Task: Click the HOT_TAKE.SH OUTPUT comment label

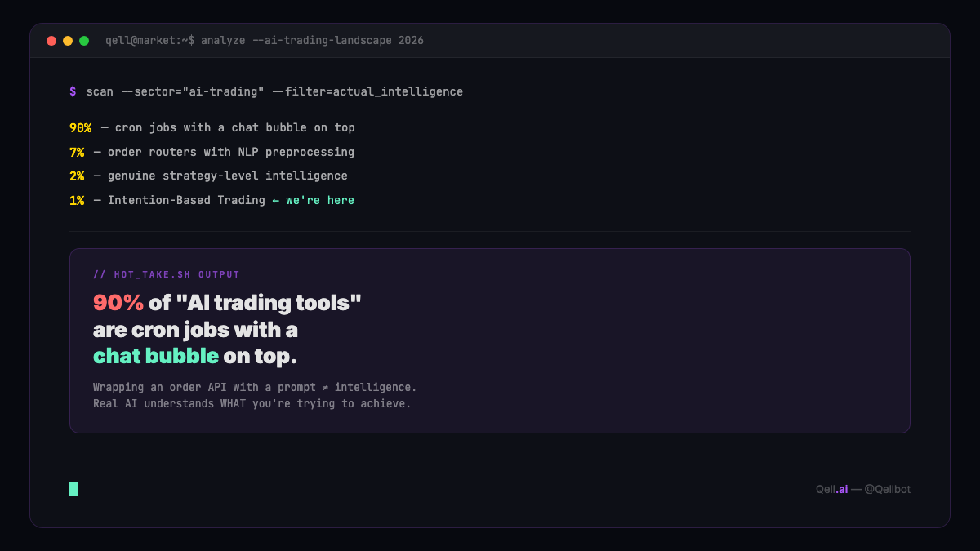Action: tap(167, 274)
